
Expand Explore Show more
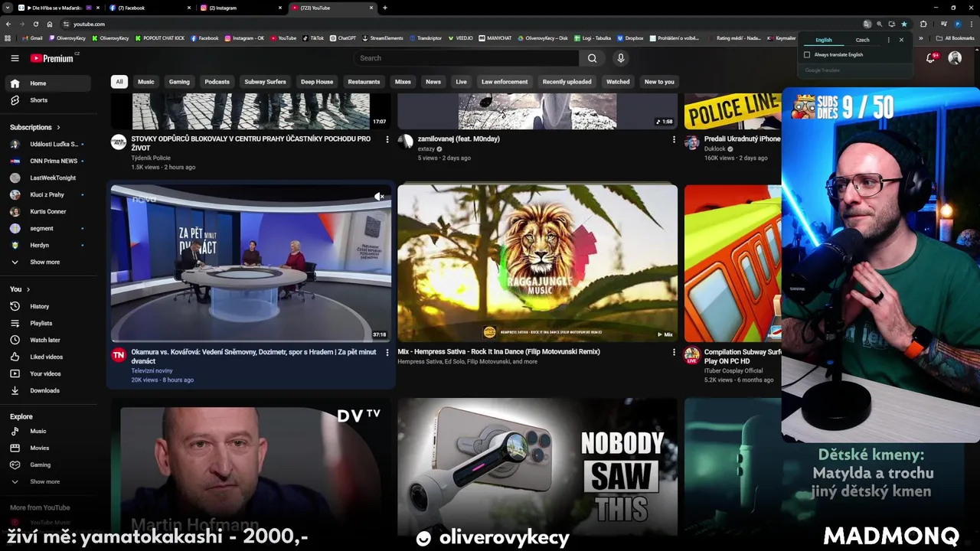pos(50,481)
